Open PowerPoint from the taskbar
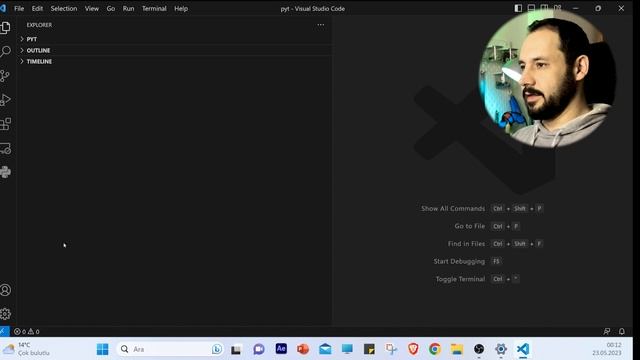Viewport: 640px width, 360px height. point(303,349)
